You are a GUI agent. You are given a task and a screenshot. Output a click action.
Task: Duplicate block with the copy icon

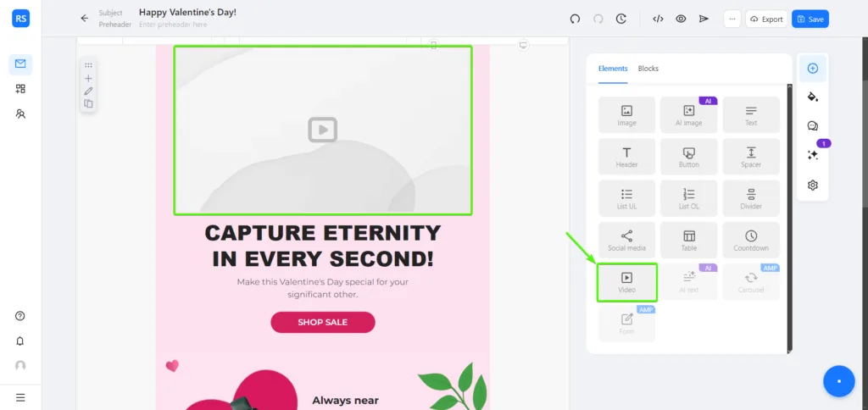[88, 104]
